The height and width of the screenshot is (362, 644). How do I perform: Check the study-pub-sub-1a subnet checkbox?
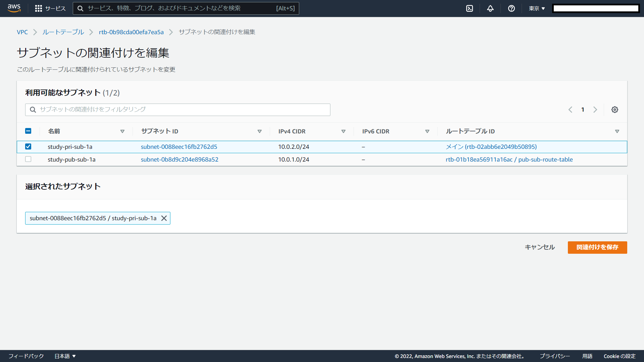(28, 159)
